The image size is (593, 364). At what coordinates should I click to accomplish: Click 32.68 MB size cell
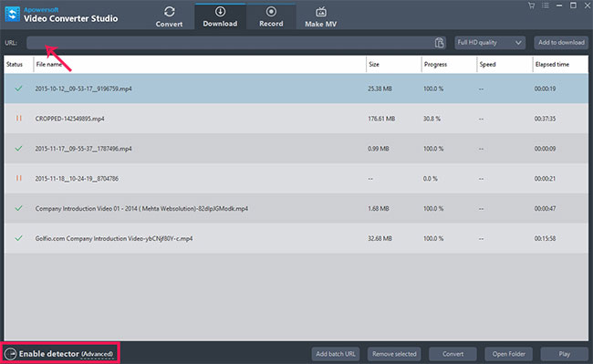pos(380,238)
